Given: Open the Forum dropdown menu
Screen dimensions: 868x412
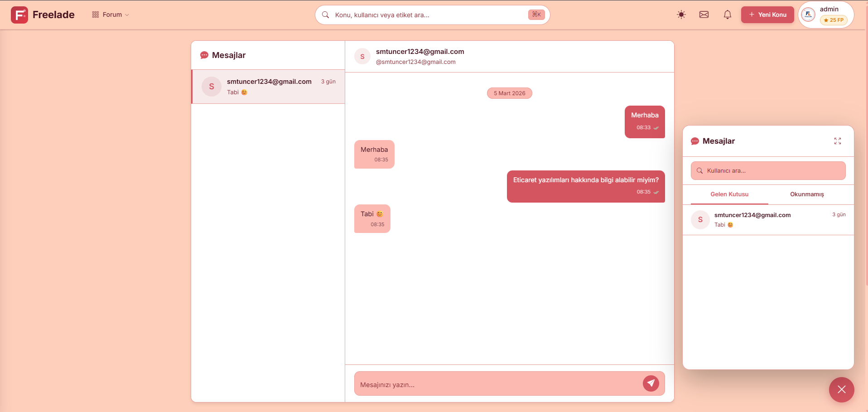Looking at the screenshot, I should click(111, 15).
